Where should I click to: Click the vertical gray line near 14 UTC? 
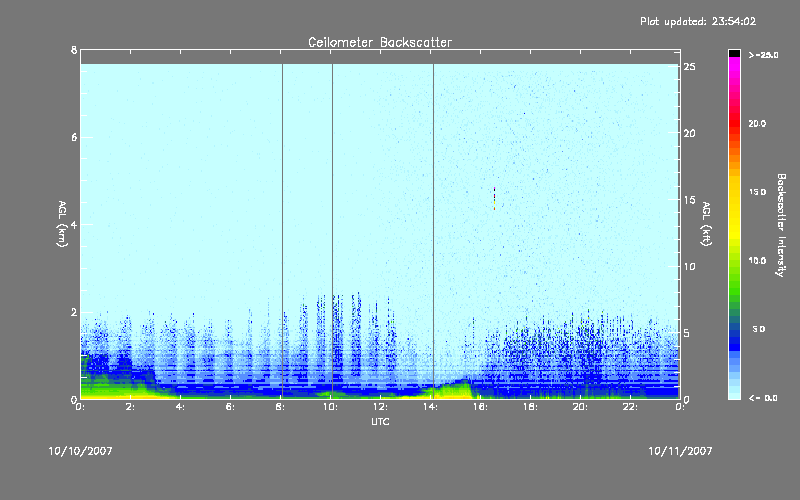434,230
